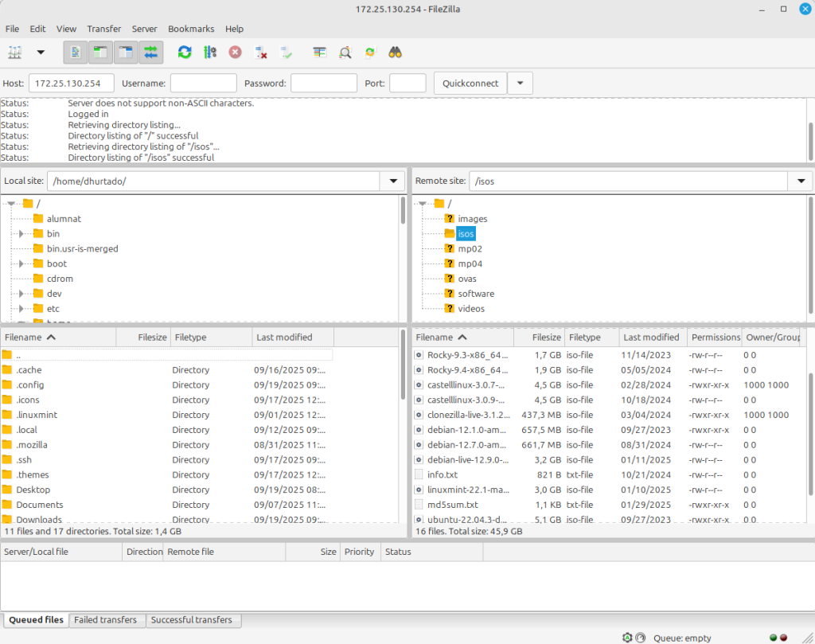Expand the boot folder in local tree
The height and width of the screenshot is (644, 815).
click(x=21, y=263)
